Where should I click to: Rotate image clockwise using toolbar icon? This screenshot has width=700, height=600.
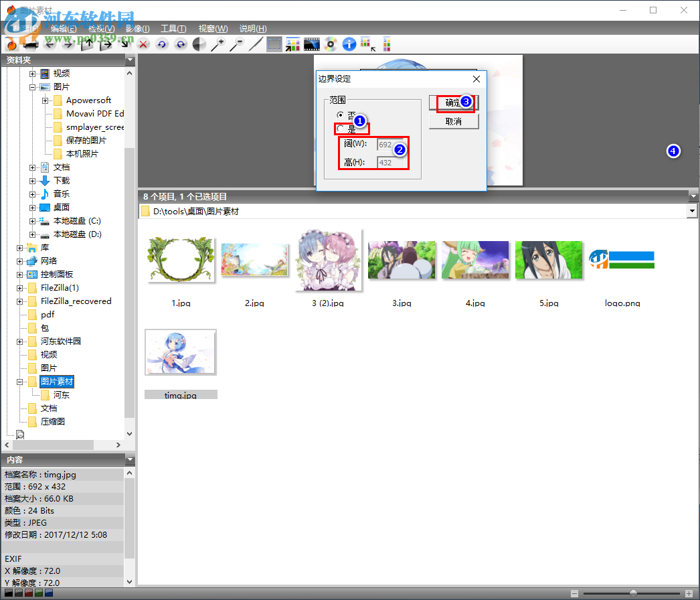(x=181, y=44)
